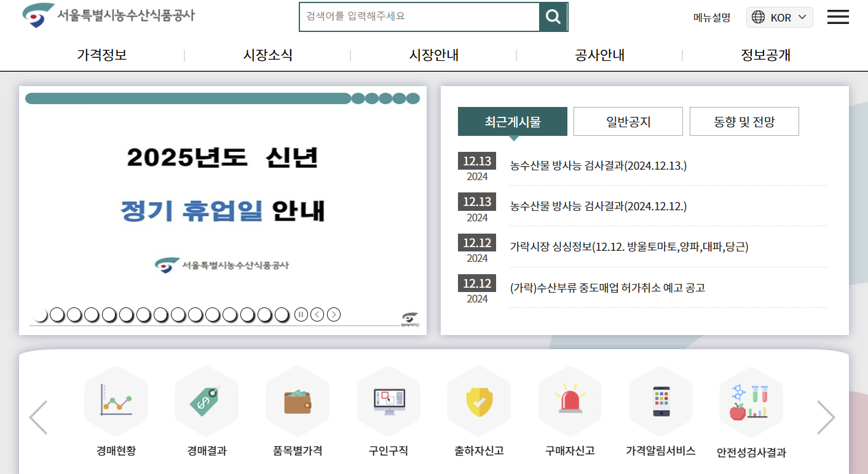Switch to the 동향 및 전망 tab
868x474 pixels.
click(744, 122)
